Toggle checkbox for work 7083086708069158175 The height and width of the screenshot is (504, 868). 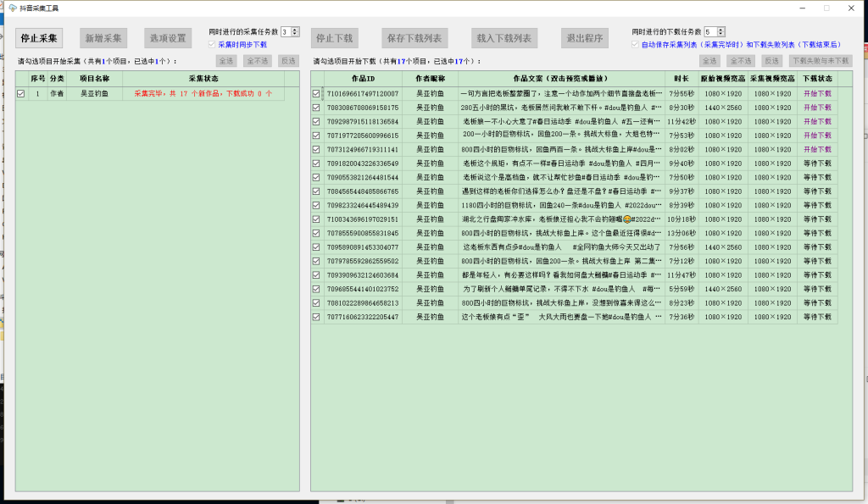tap(316, 108)
